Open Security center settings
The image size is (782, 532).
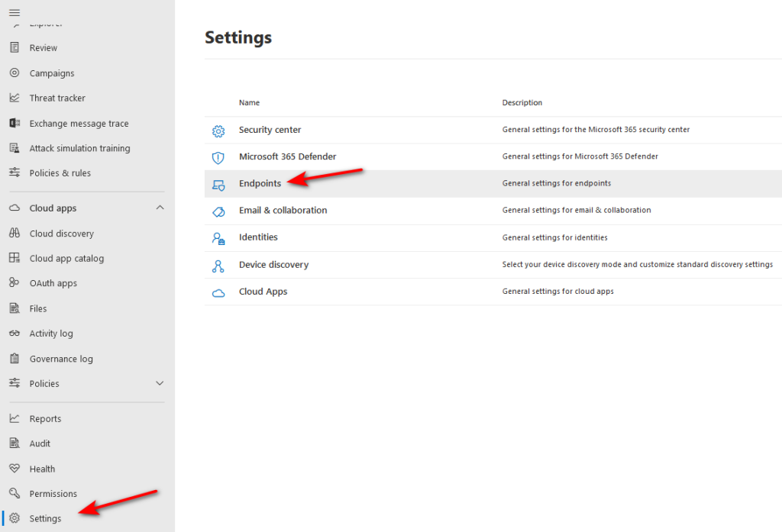[x=270, y=130]
